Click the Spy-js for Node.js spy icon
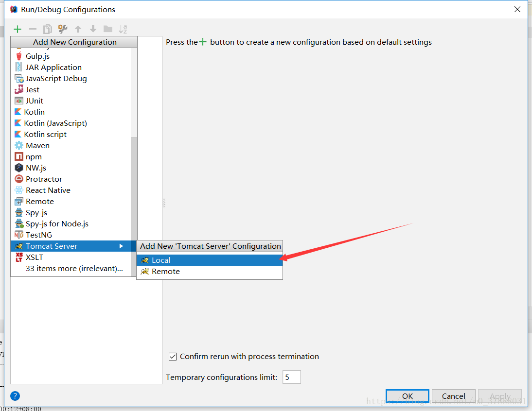The height and width of the screenshot is (411, 532). (19, 224)
